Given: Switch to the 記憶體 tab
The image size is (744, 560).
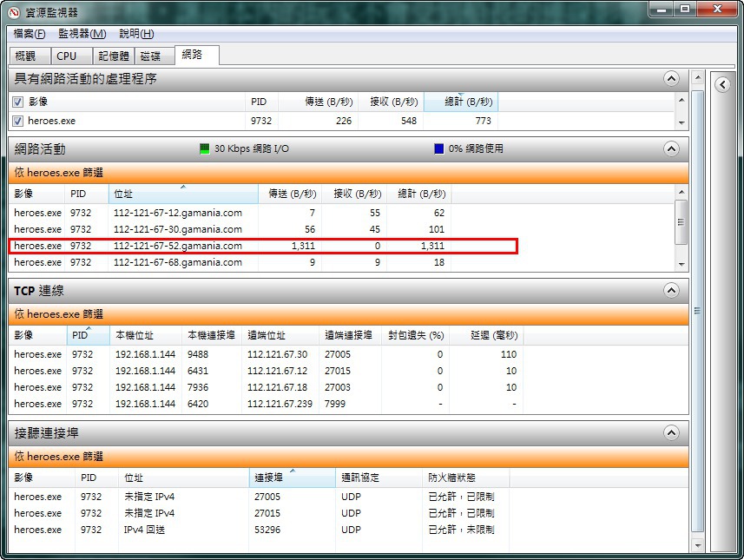Looking at the screenshot, I should pyautogui.click(x=114, y=56).
